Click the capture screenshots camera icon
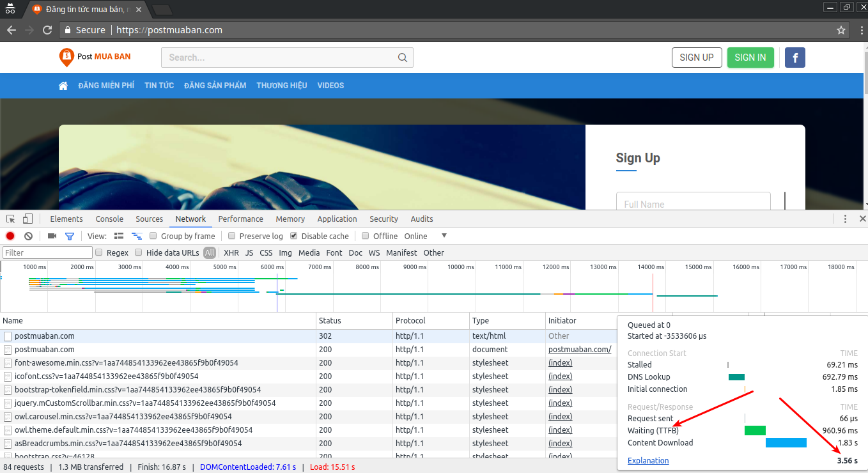Viewport: 868px width, 473px height. (x=52, y=236)
